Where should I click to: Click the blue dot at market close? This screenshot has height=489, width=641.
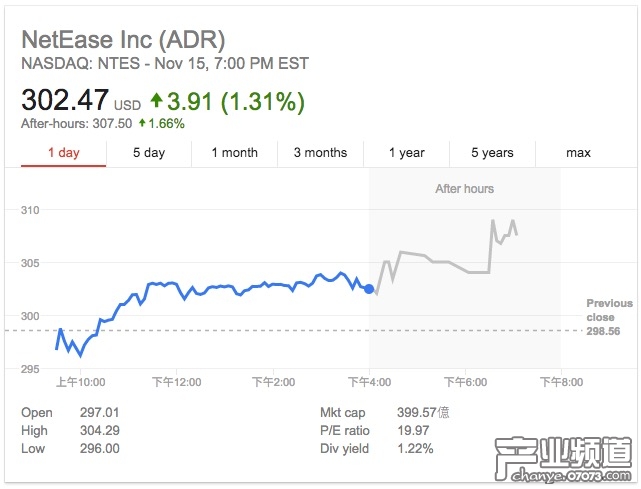[369, 289]
